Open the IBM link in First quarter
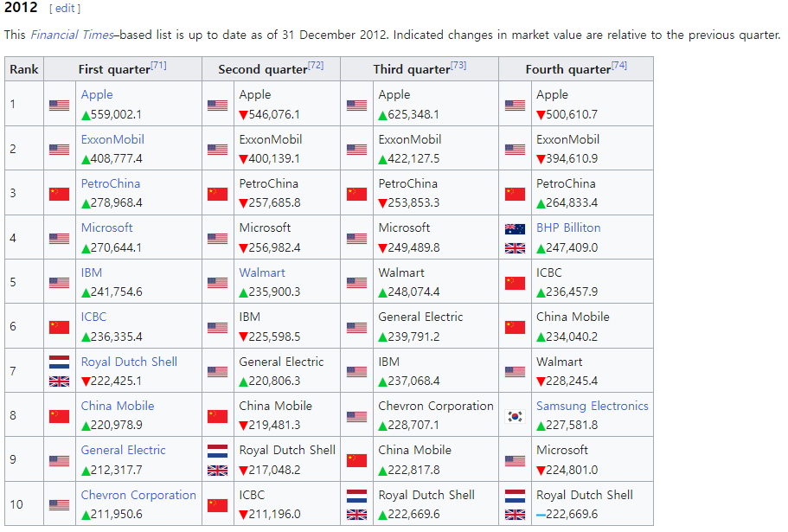 (92, 272)
